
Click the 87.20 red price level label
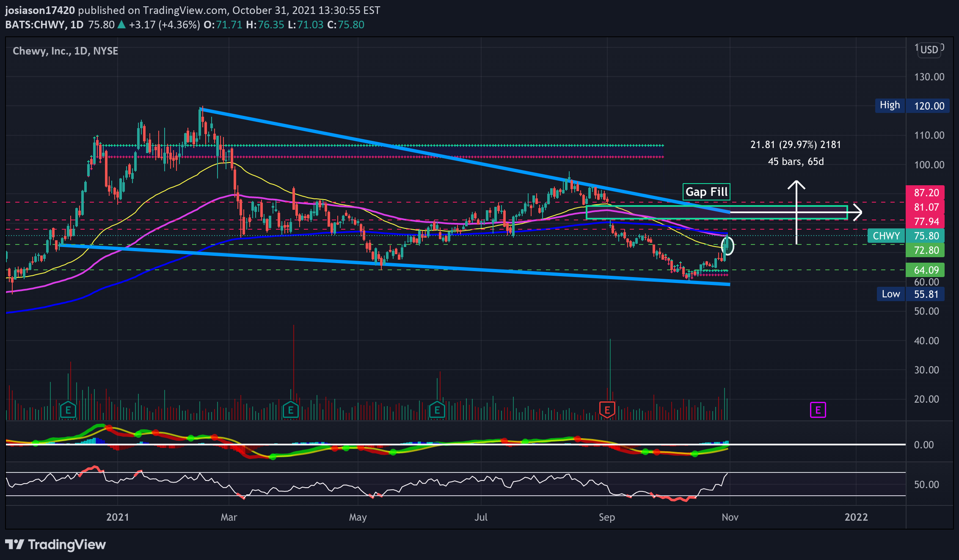coord(926,192)
